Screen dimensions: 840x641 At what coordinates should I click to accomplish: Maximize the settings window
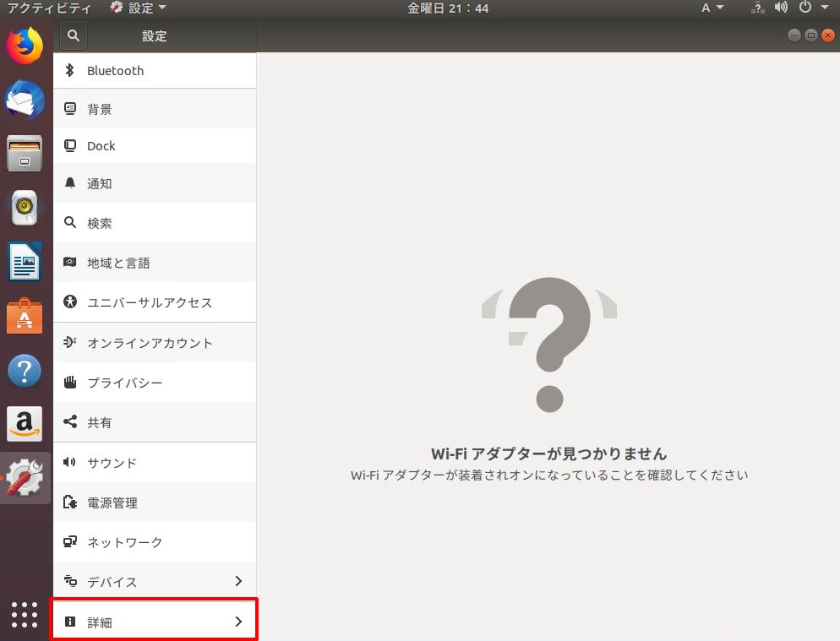811,35
